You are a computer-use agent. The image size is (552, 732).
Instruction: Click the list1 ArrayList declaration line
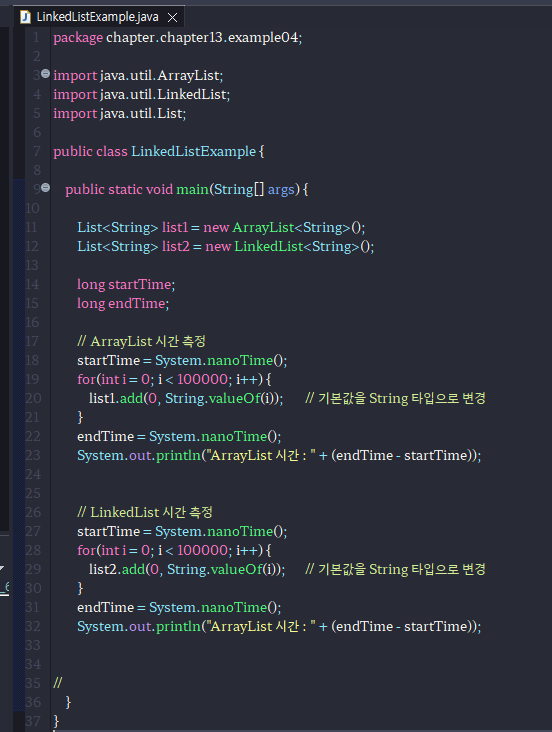click(221, 227)
